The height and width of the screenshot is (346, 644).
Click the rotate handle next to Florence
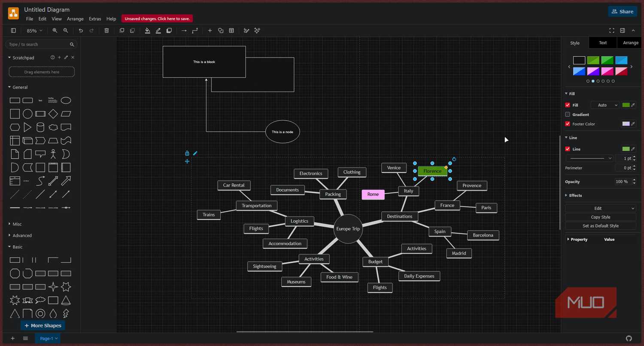click(454, 159)
